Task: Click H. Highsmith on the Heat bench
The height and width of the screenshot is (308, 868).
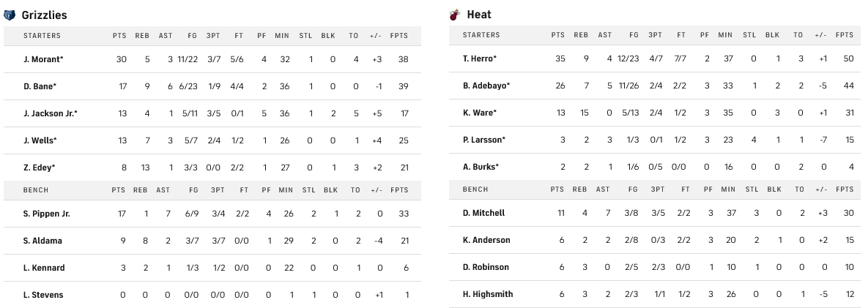Action: pos(488,294)
